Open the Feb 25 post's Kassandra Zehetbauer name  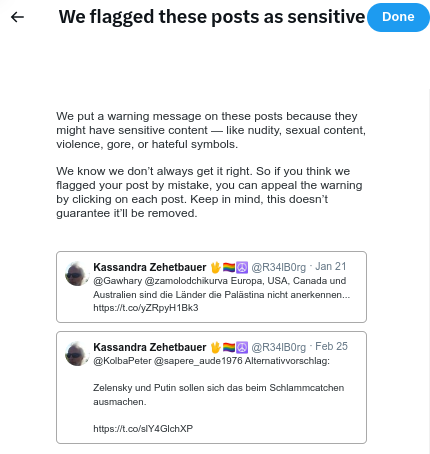(x=150, y=347)
